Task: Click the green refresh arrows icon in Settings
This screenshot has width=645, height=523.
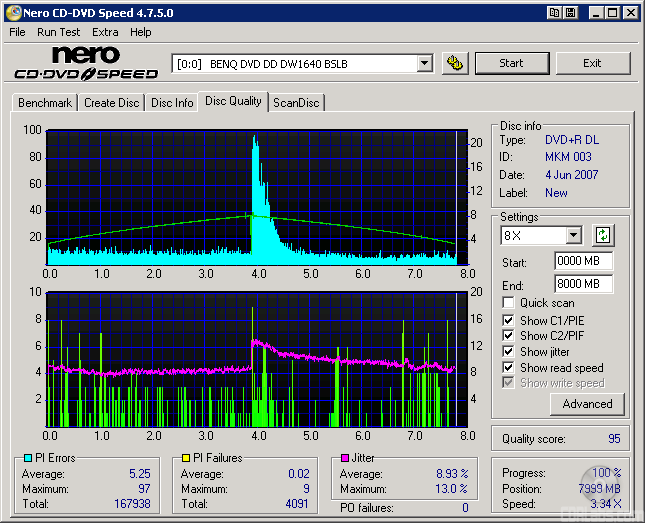Action: coord(603,236)
